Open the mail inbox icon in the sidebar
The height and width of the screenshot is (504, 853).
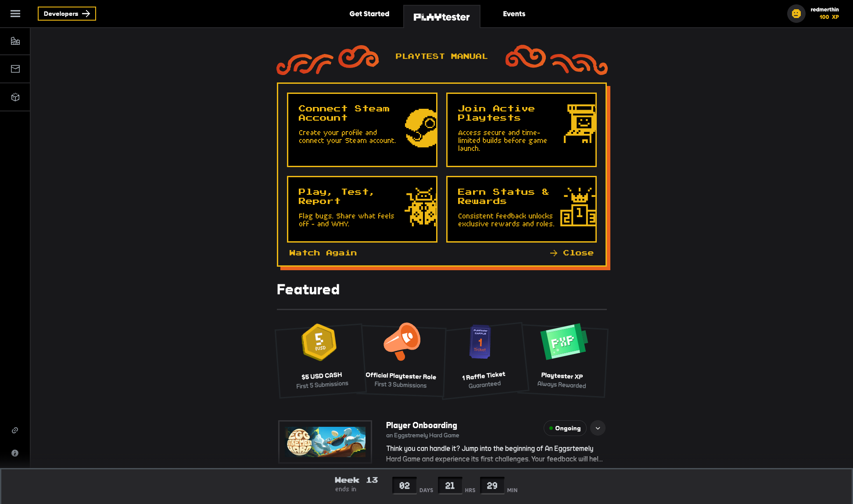pyautogui.click(x=15, y=68)
